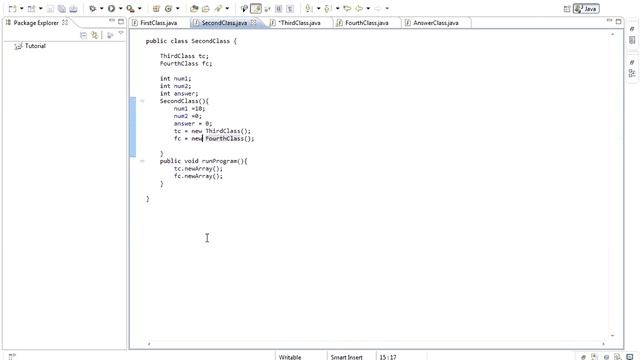Click the Search flashlight icon
Screen dimensions: 640x360
218,9
